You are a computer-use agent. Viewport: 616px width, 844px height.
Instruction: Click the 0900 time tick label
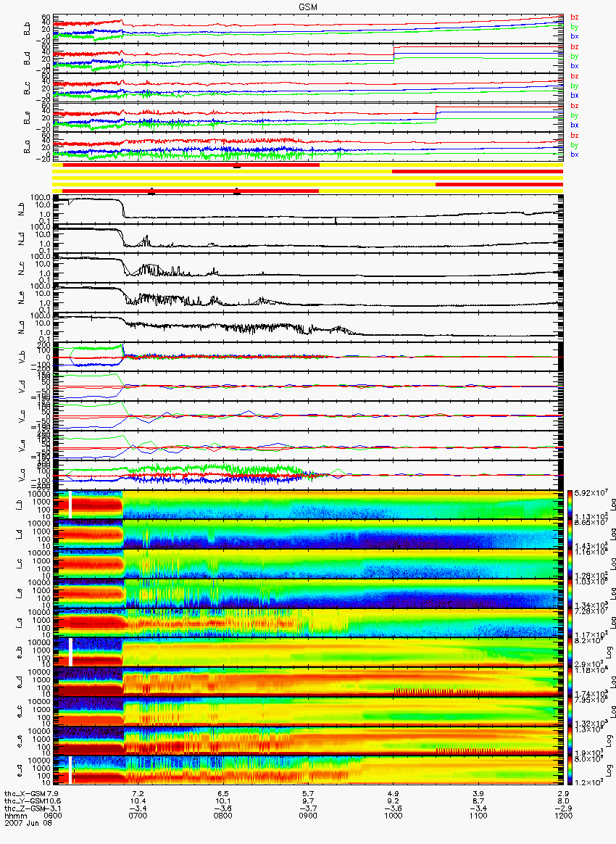click(x=308, y=816)
